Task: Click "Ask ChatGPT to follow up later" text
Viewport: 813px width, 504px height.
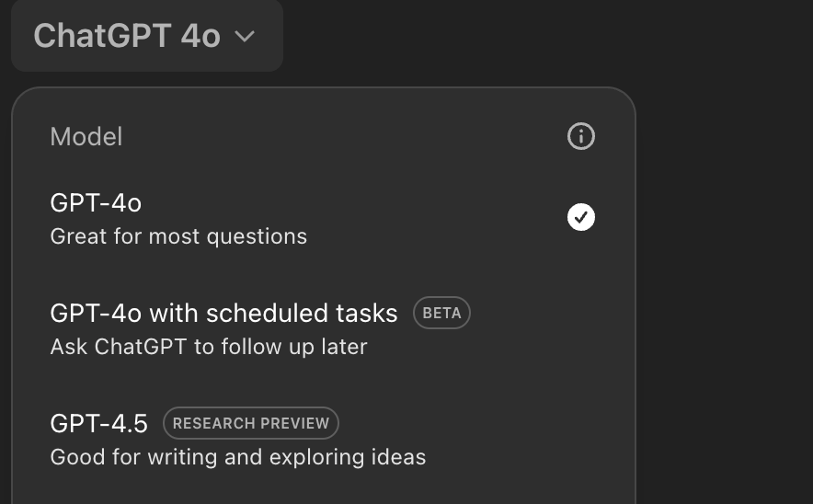Action: coord(209,347)
